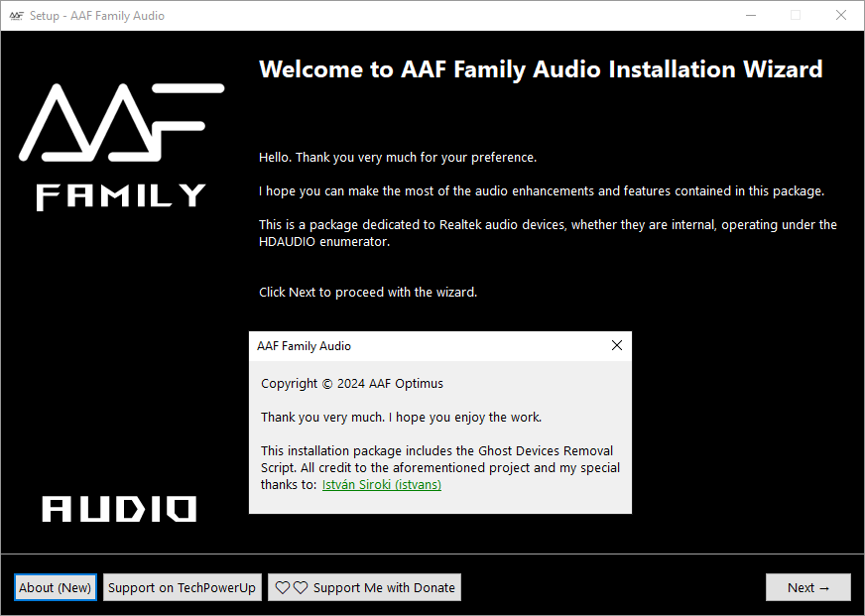Click 'Hello. Thank you very much for your preference.'
The width and height of the screenshot is (865, 616).
(x=398, y=157)
